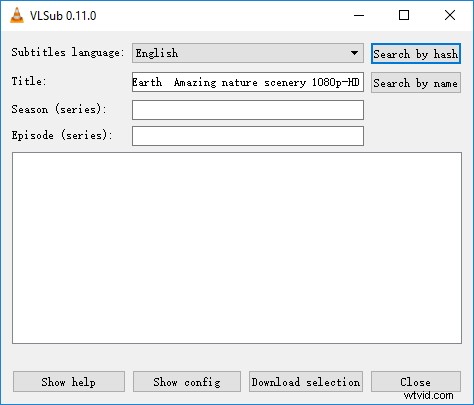Open Show config settings
The image size is (474, 405).
tap(187, 382)
